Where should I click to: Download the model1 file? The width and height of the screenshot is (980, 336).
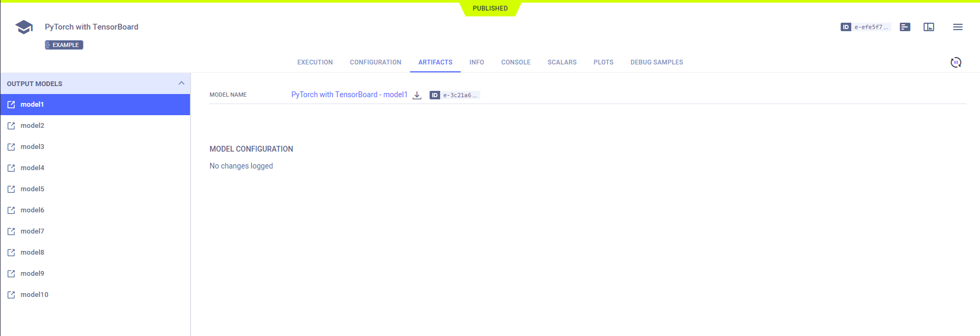[417, 95]
